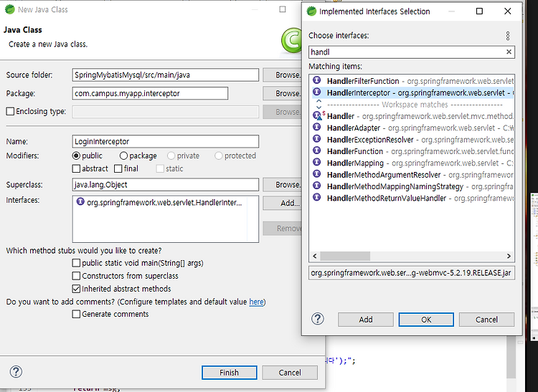Select HandlerMethodMappingNamingStrategy in matching items

413,186
